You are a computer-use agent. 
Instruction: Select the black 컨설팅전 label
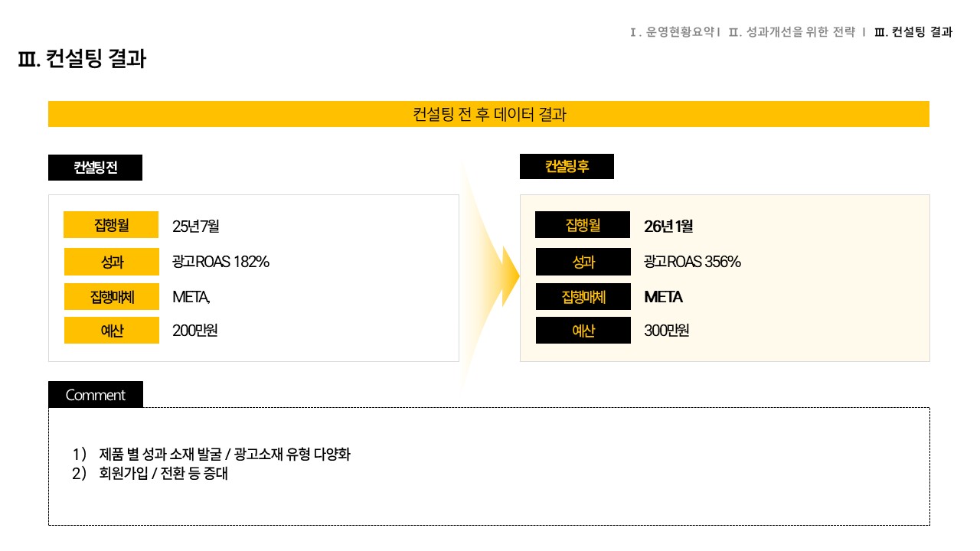pos(95,168)
